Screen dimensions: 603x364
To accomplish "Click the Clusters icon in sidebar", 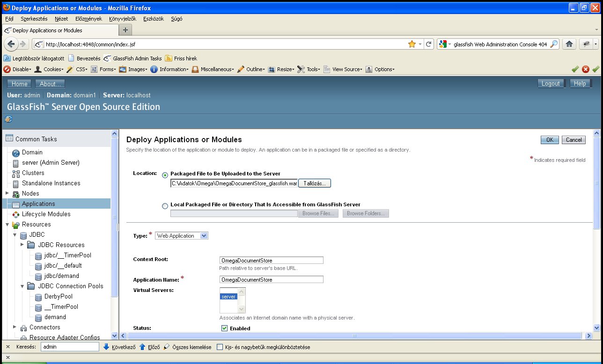I will pos(16,173).
